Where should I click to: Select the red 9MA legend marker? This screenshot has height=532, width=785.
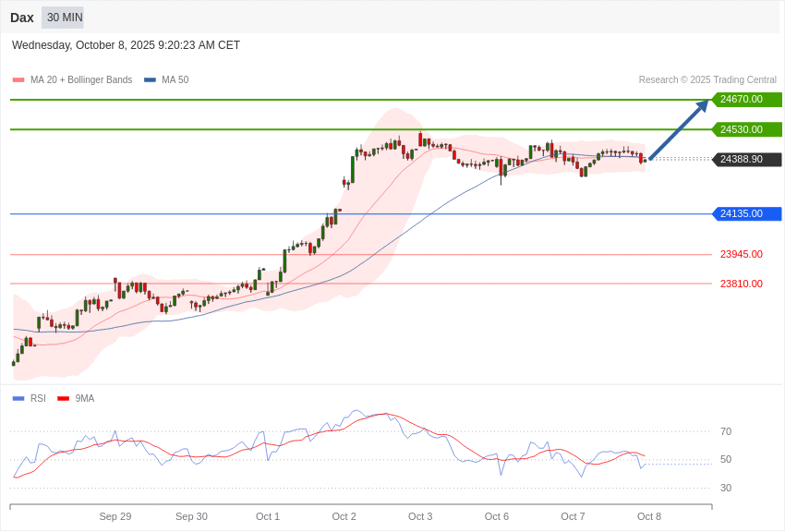pyautogui.click(x=64, y=399)
